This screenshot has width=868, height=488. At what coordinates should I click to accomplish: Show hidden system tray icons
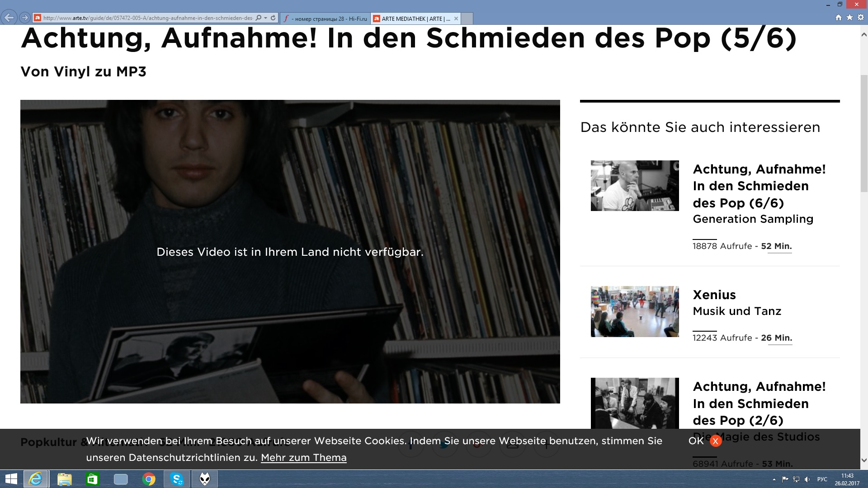(x=774, y=479)
